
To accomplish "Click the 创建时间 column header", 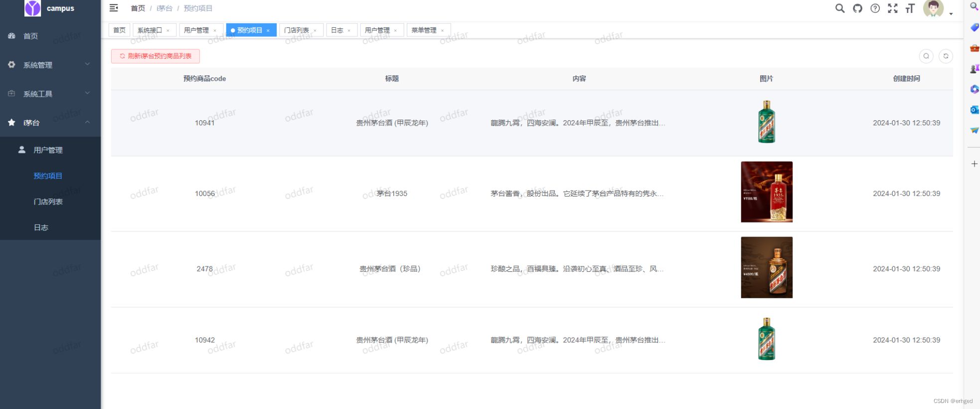I will (x=906, y=78).
